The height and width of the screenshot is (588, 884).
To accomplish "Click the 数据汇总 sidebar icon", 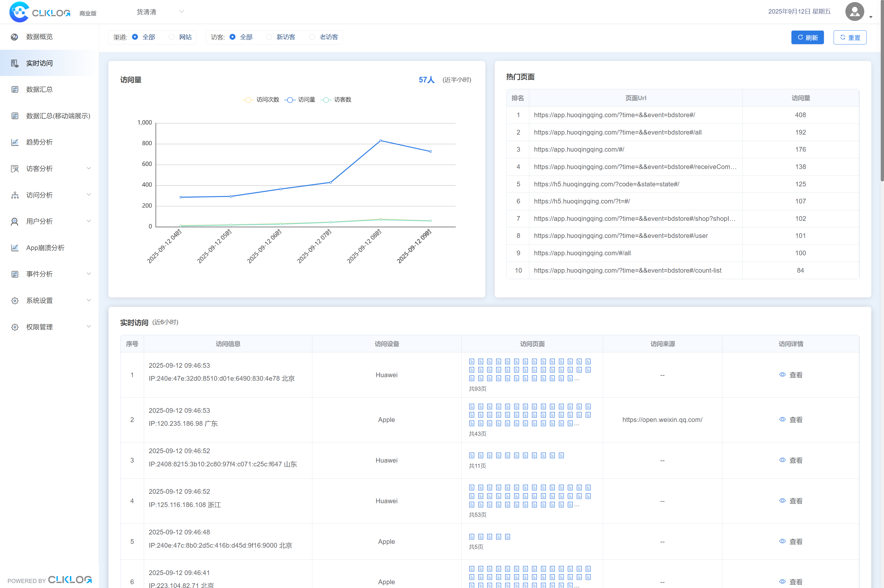I will point(15,89).
